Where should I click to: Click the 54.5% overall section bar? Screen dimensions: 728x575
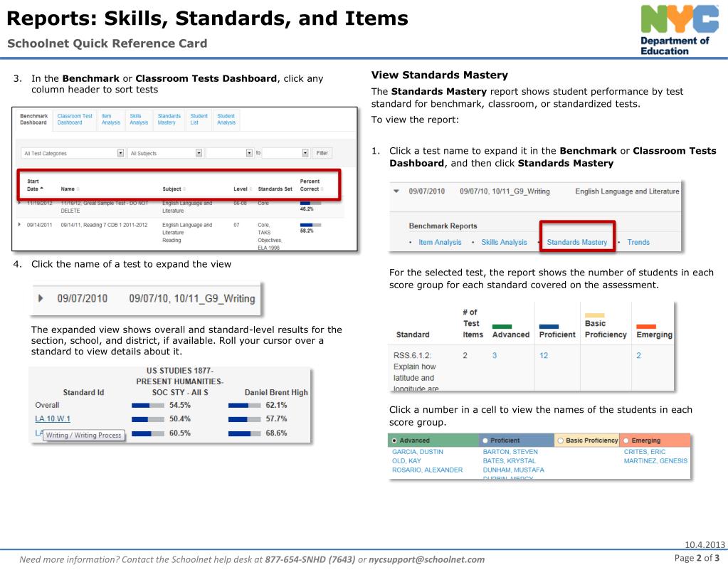click(x=147, y=406)
